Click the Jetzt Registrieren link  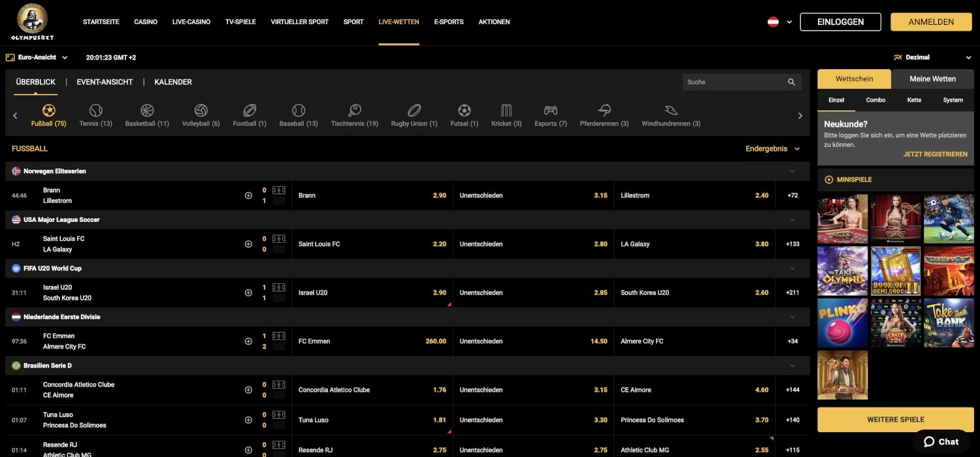point(936,155)
